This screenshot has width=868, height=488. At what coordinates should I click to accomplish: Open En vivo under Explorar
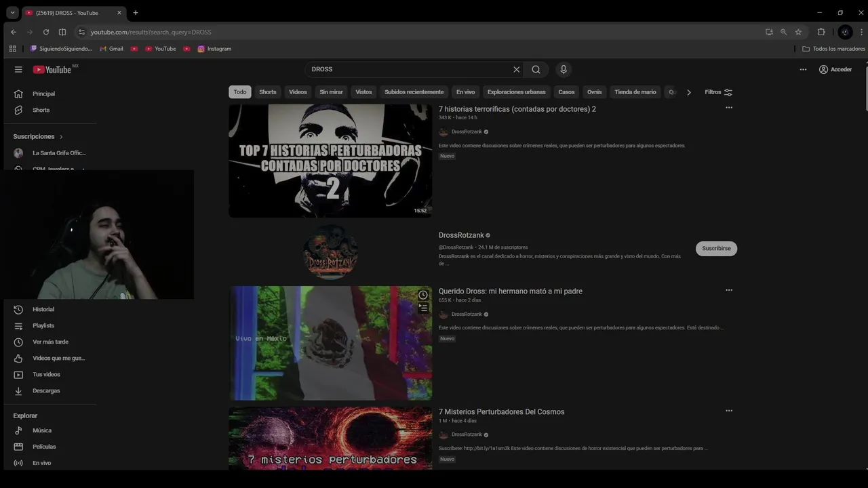[x=41, y=463]
